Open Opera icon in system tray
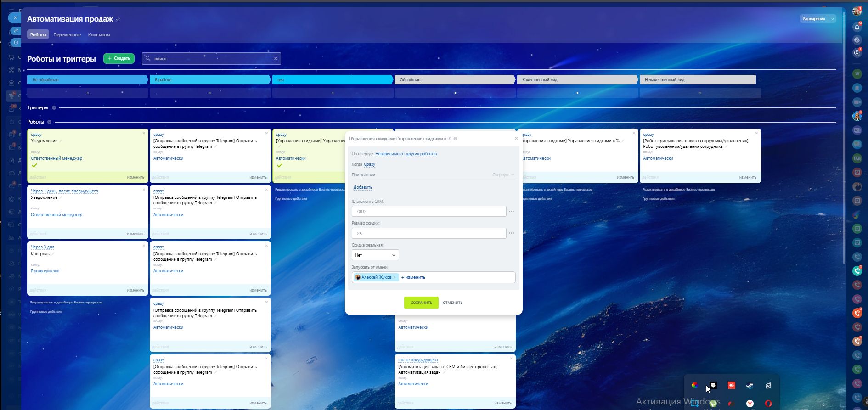 pos(768,404)
